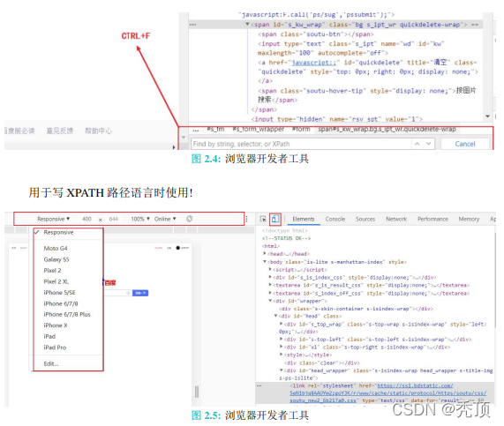Select iPhone 6/7/8 Plus device
504x426 pixels.
[x=67, y=314]
